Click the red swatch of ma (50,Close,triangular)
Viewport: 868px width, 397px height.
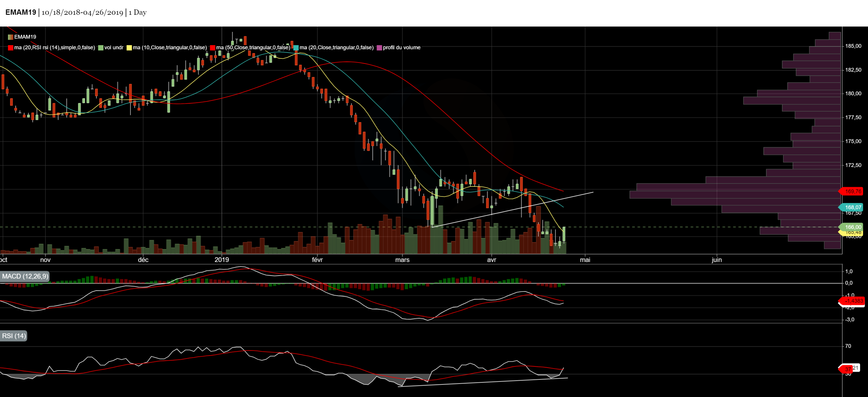213,48
